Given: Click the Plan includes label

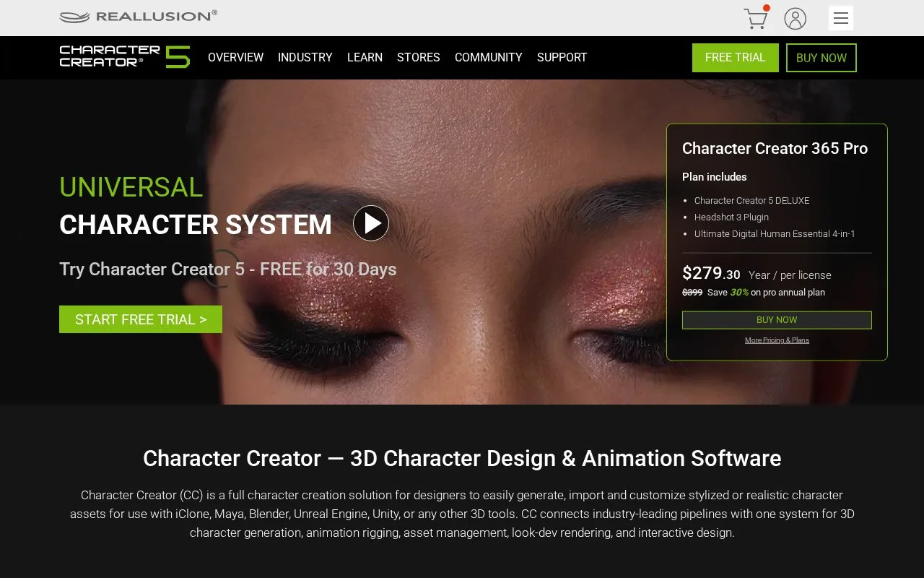Looking at the screenshot, I should click(x=715, y=177).
